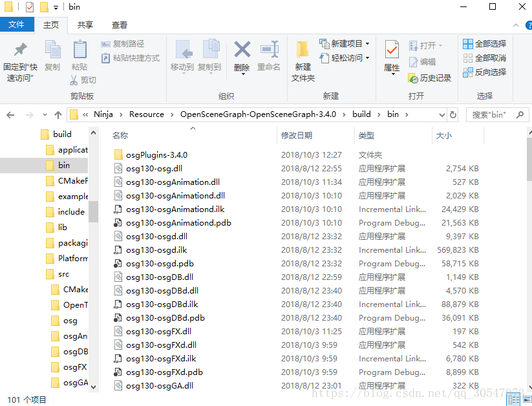This screenshot has height=406, width=532.
Task: Expand address bar history dropdown
Action: 442,114
